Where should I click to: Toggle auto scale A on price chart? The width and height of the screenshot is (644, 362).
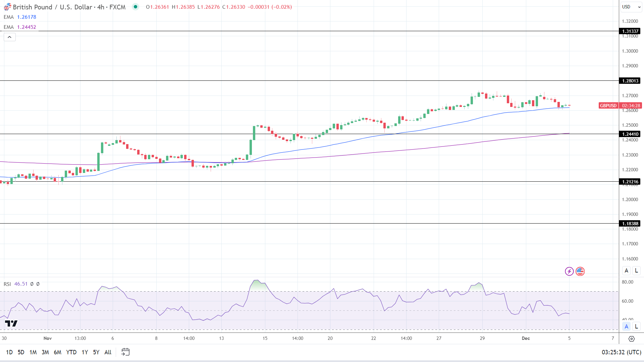[x=626, y=270]
